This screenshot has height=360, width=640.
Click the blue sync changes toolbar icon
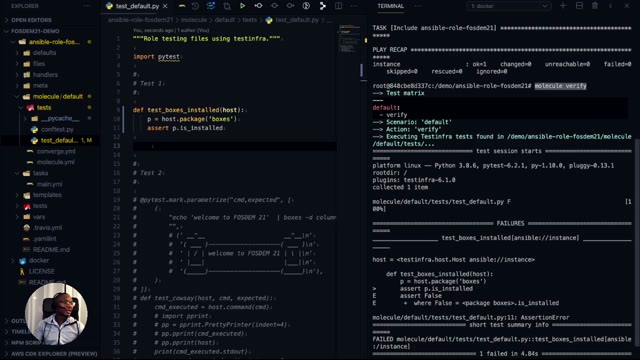click(x=211, y=6)
